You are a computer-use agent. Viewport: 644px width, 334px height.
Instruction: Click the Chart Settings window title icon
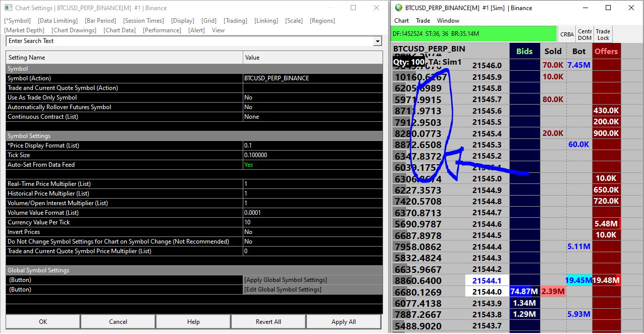8,8
